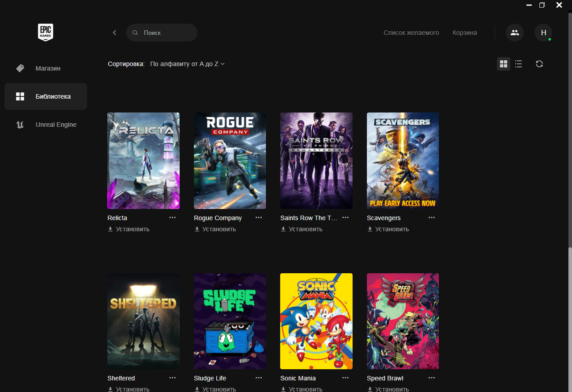
Task: Open more options for Relicta
Action: coord(172,217)
